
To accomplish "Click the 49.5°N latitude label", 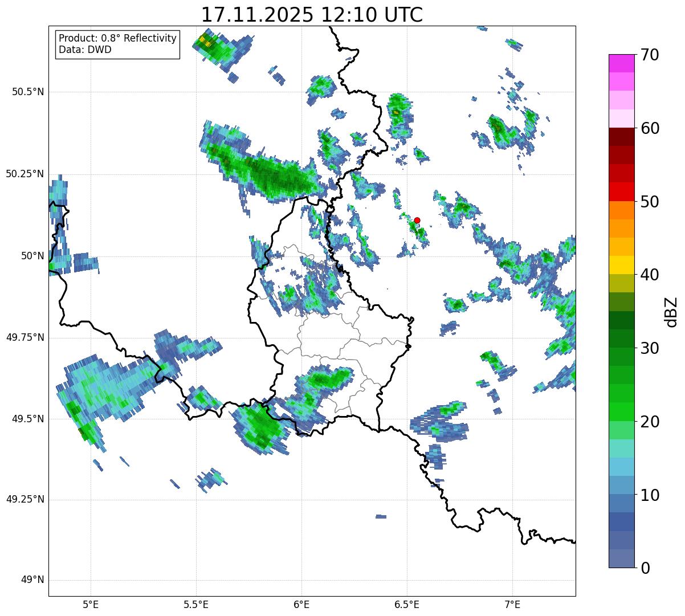I will [x=27, y=419].
